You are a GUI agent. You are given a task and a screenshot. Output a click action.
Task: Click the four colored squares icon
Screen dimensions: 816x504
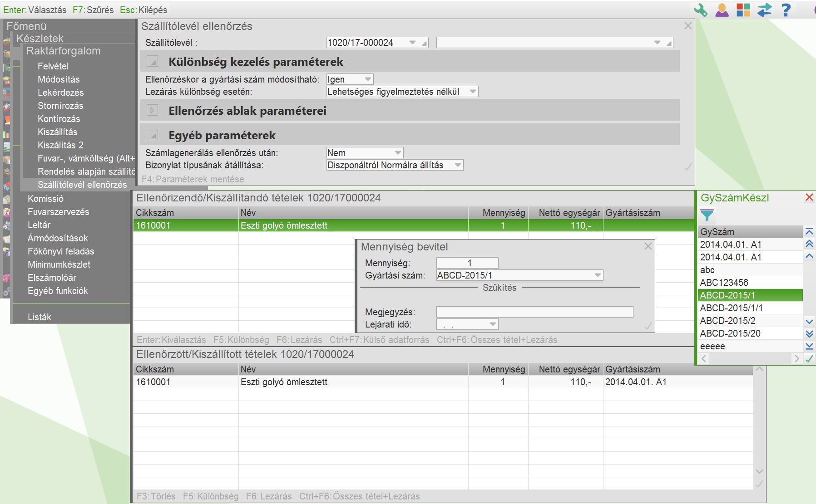tap(743, 10)
